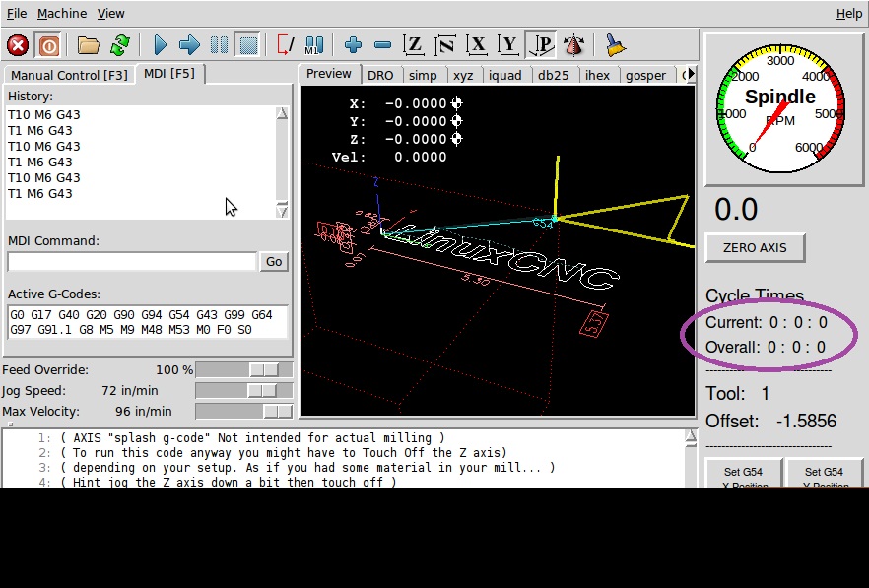The image size is (869, 588).
Task: Select the MDI [F5] tab
Action: (169, 73)
